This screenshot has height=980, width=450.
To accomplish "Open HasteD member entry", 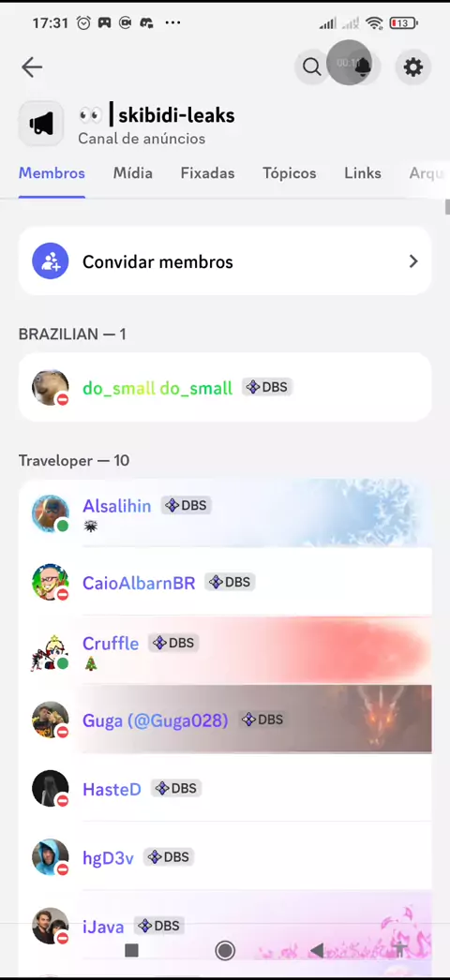I will point(225,788).
